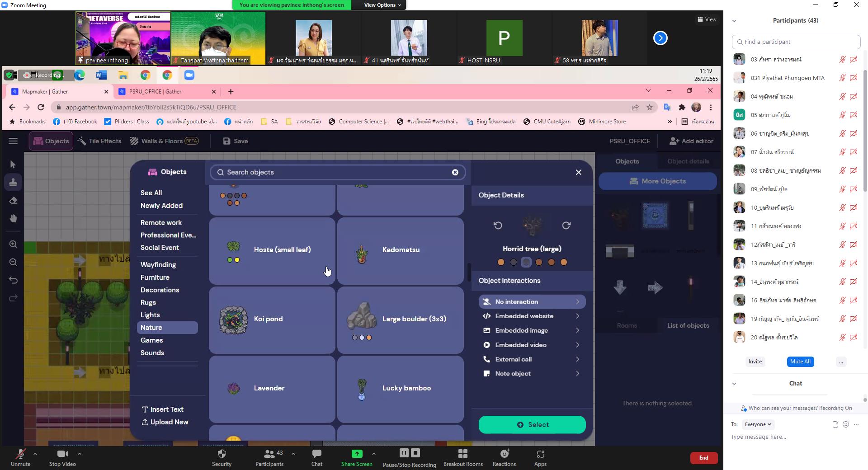868x470 pixels.
Task: Expand audio options arrow beside Unmute
Action: 35,453
